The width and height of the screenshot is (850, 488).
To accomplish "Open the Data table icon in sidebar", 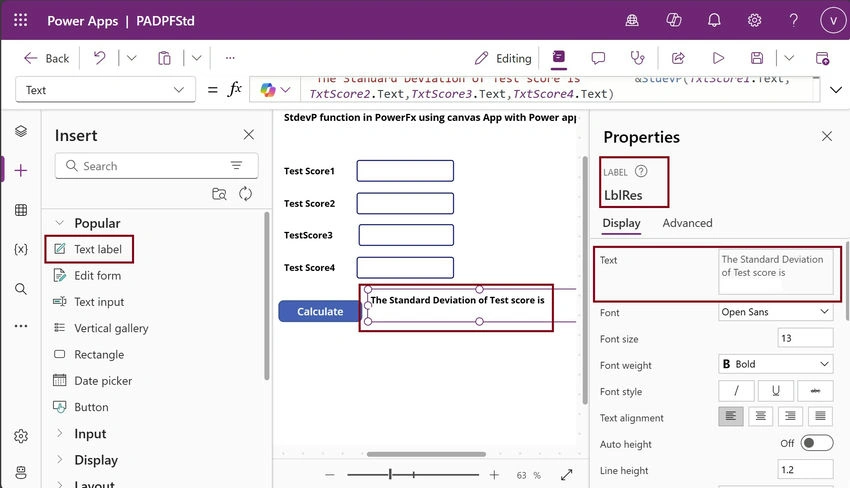I will 21,210.
